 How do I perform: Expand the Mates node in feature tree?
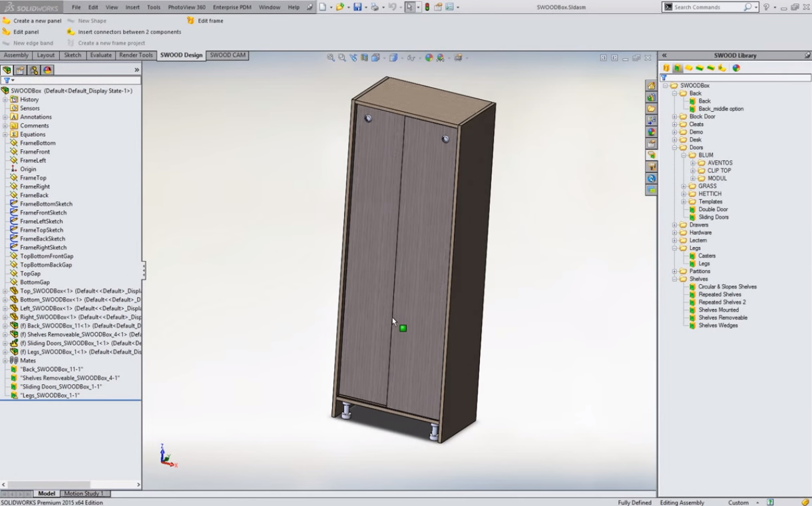pos(5,361)
